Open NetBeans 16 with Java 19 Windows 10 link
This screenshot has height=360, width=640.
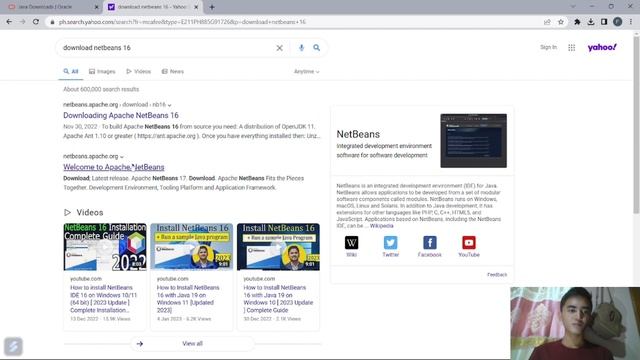pyautogui.click(x=278, y=299)
